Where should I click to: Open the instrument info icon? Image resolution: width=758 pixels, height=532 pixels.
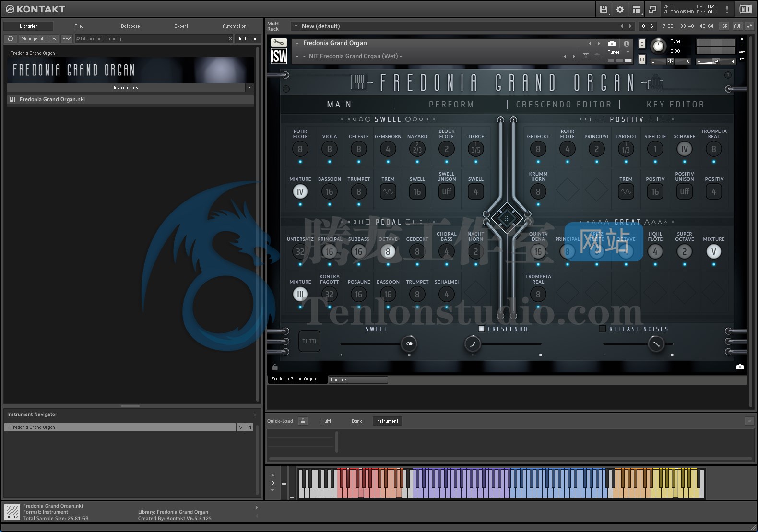click(x=626, y=43)
